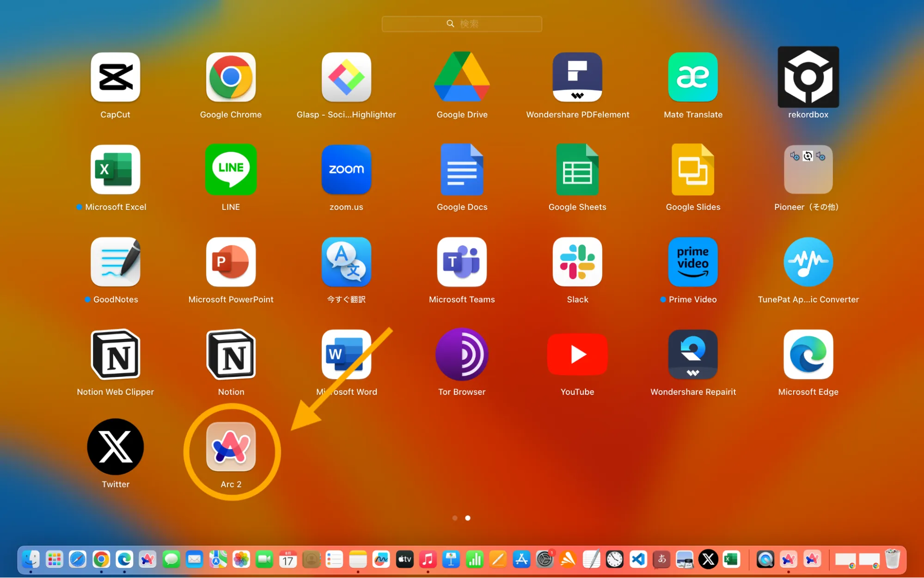Launch Microsoft Teams
This screenshot has height=578, width=924.
click(x=462, y=262)
